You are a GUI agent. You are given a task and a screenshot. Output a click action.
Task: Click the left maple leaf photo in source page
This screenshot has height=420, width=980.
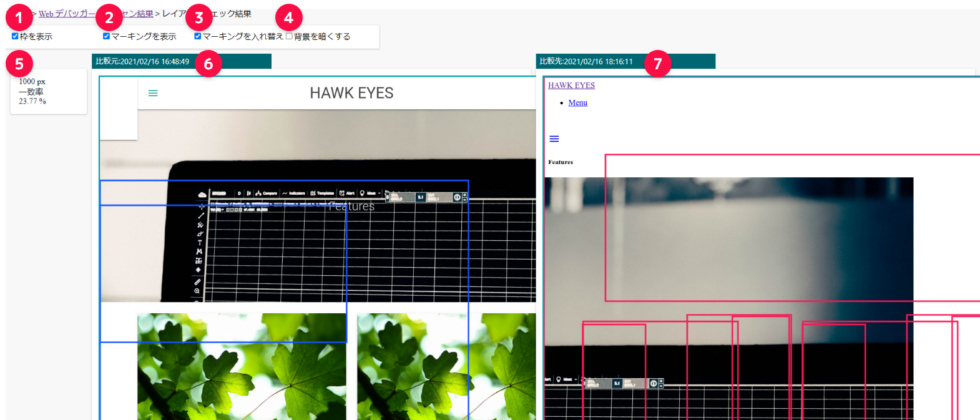point(242,366)
